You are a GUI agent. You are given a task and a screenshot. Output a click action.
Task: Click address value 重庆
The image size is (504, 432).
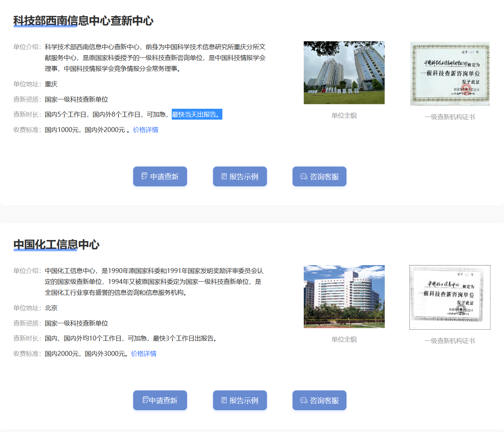[51, 84]
